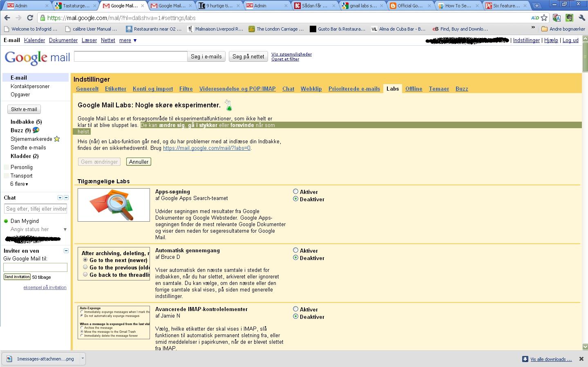This screenshot has height=367, width=588.
Task: Switch to the Generelt settings tab
Action: tap(87, 89)
